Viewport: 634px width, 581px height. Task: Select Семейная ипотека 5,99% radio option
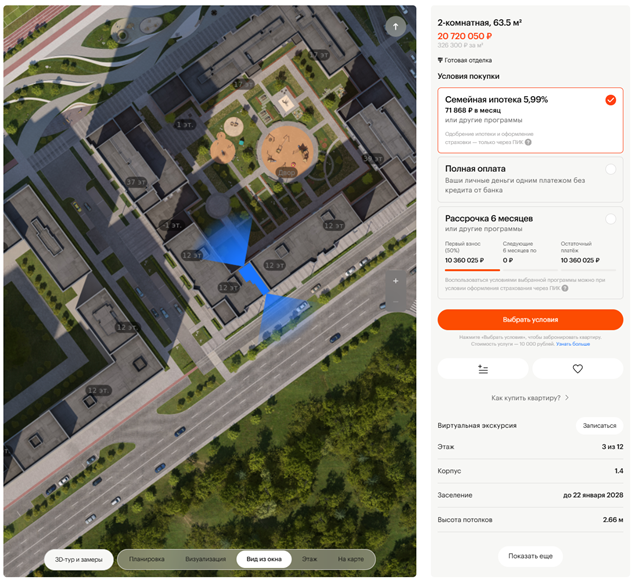[x=611, y=100]
